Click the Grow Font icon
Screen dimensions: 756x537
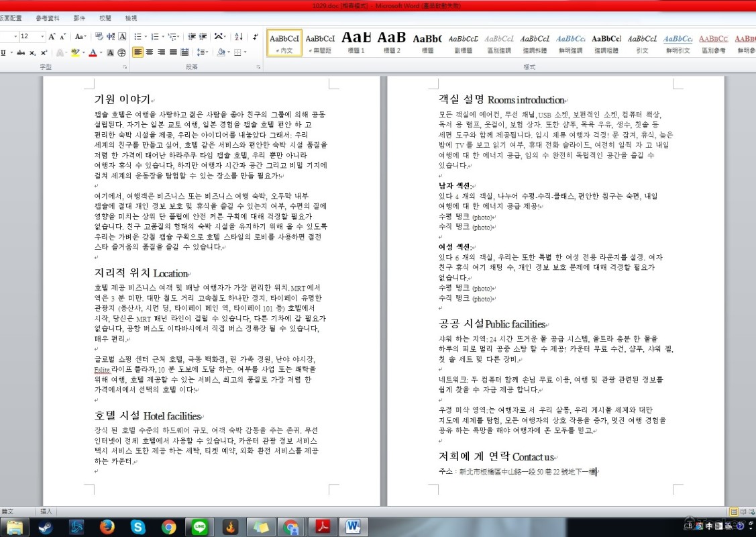tap(52, 36)
